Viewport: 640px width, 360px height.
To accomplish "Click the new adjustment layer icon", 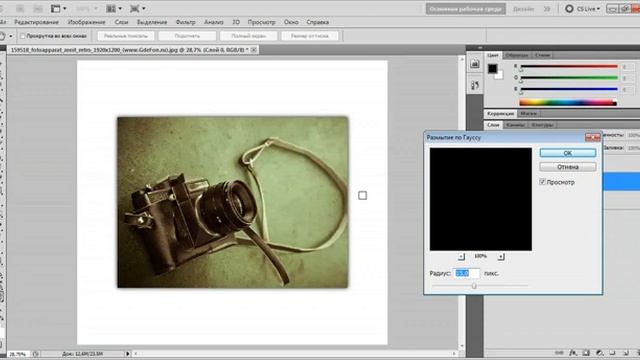I will click(x=600, y=353).
